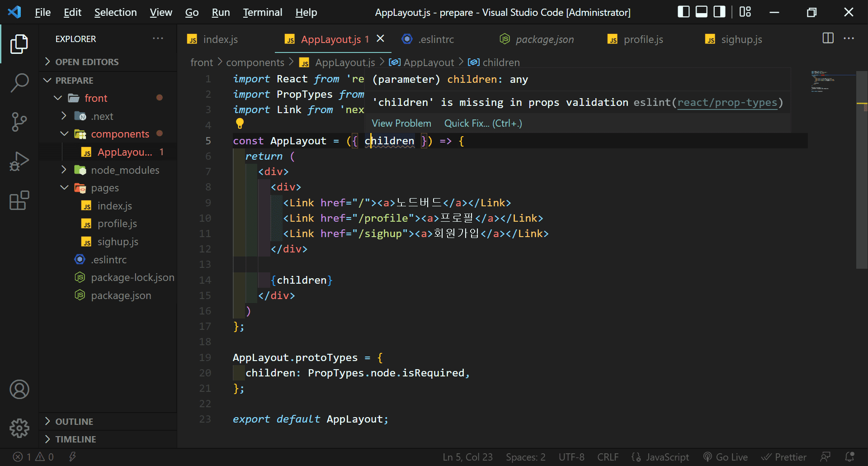
Task: Click the split editor right icon
Action: [x=828, y=38]
